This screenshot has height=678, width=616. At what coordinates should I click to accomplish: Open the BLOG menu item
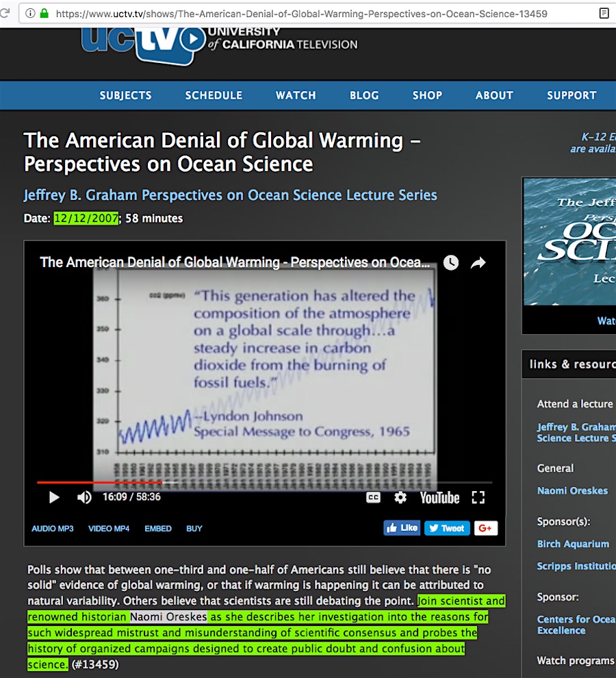click(x=364, y=95)
